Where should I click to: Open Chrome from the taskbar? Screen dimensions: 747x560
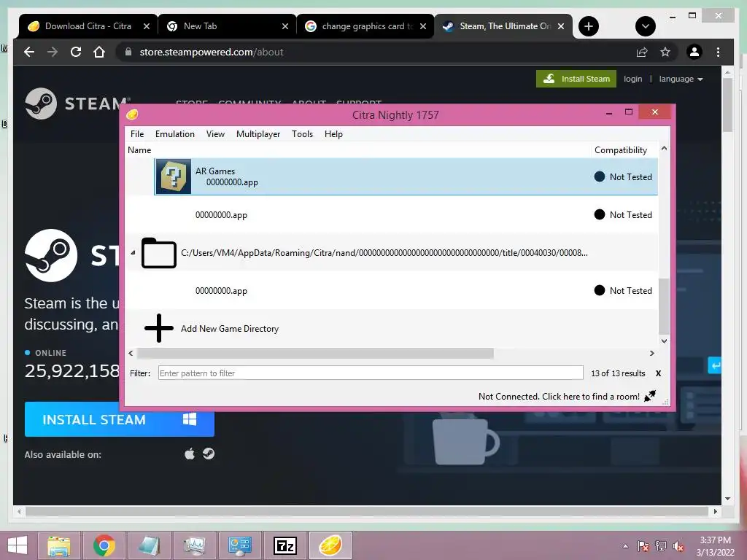[104, 545]
